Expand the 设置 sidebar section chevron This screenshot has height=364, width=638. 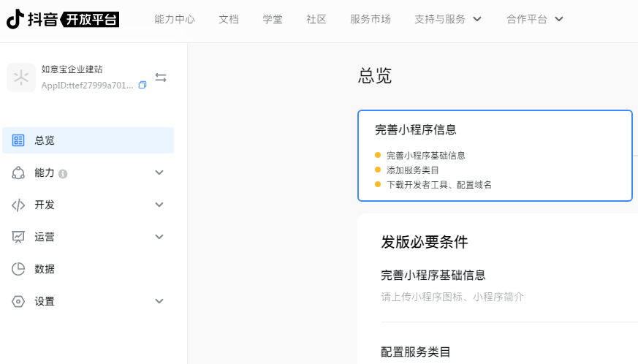point(159,301)
